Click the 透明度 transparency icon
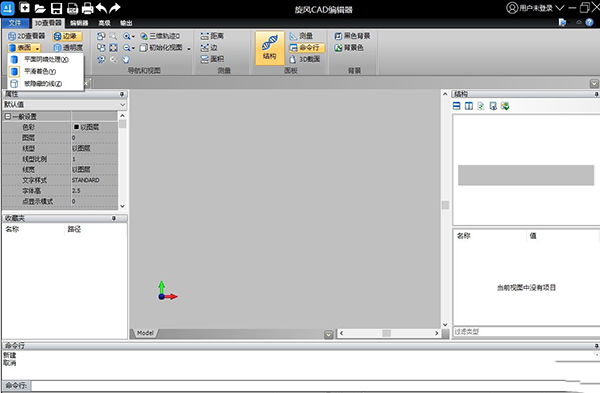 pyautogui.click(x=57, y=48)
